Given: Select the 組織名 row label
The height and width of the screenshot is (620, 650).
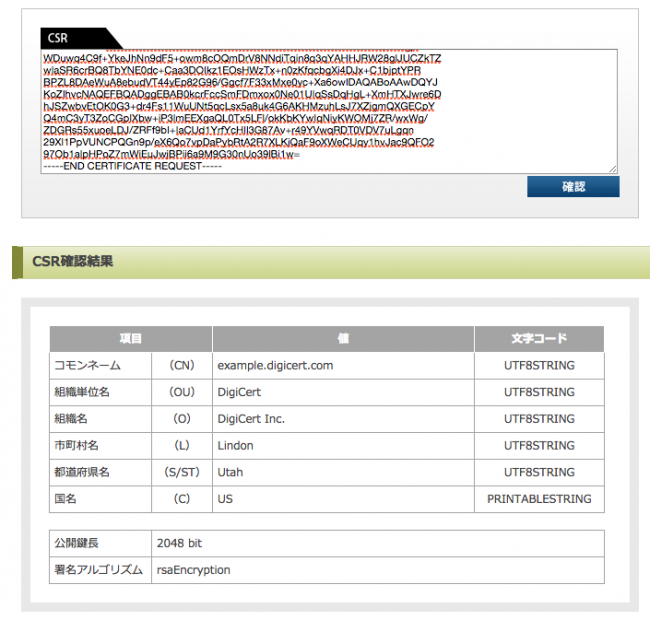Looking at the screenshot, I should 71,419.
